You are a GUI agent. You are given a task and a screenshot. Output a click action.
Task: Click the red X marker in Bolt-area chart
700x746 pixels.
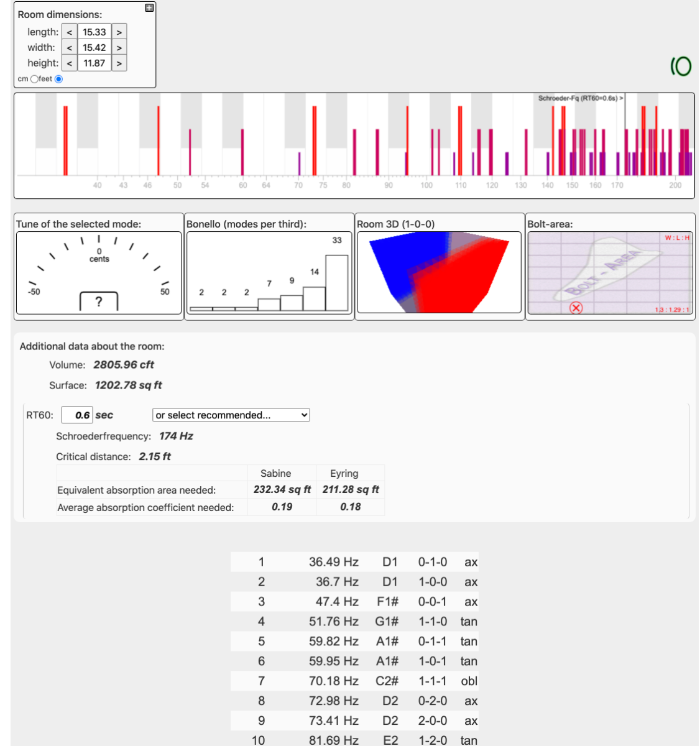point(576,308)
